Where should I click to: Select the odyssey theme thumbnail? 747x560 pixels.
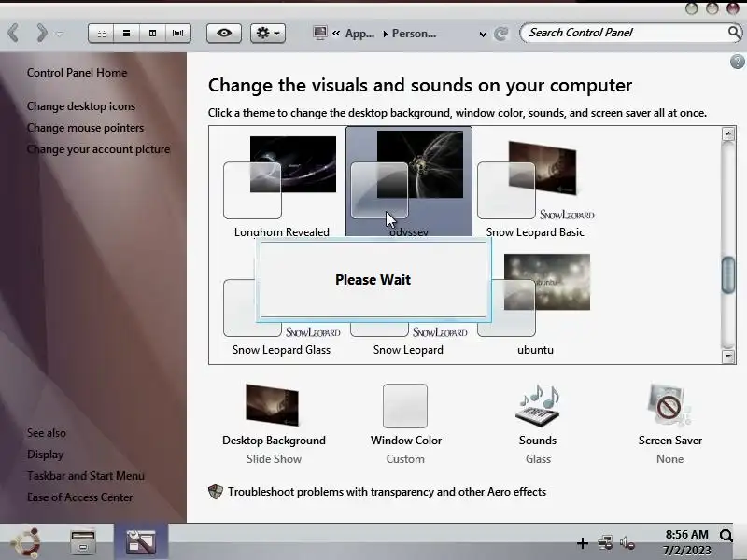409,182
